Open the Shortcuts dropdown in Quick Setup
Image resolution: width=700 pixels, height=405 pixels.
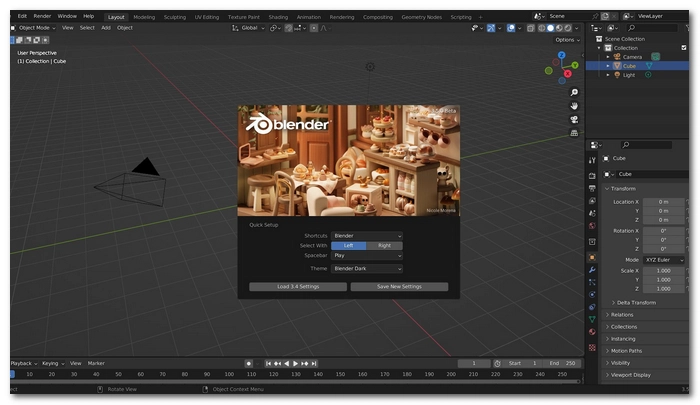tap(367, 235)
